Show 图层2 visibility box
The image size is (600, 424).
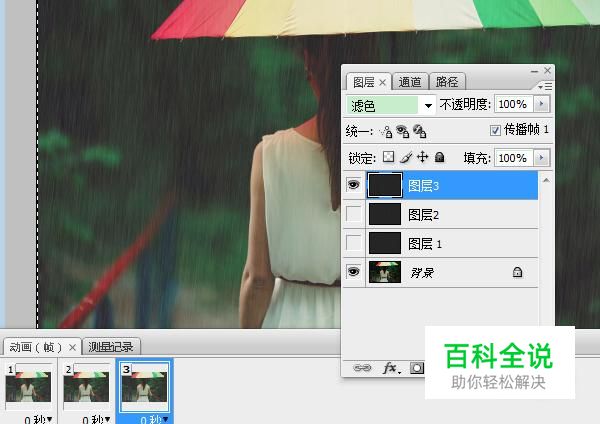tap(354, 214)
